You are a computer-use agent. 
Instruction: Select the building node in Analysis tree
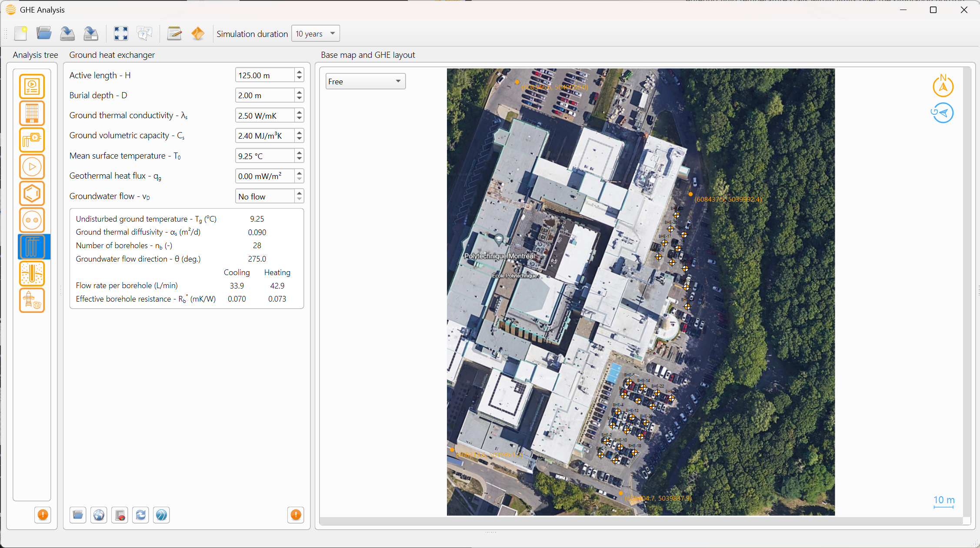tap(32, 113)
